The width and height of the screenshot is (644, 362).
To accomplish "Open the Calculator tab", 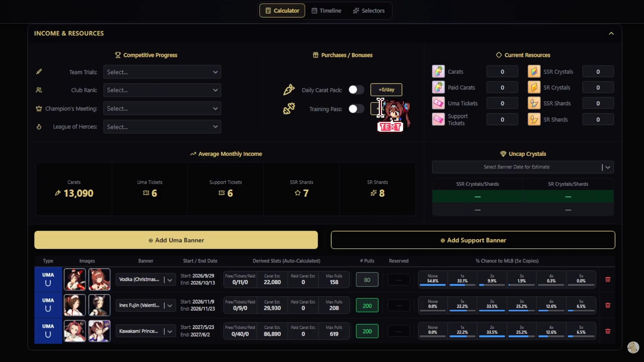I will point(282,11).
